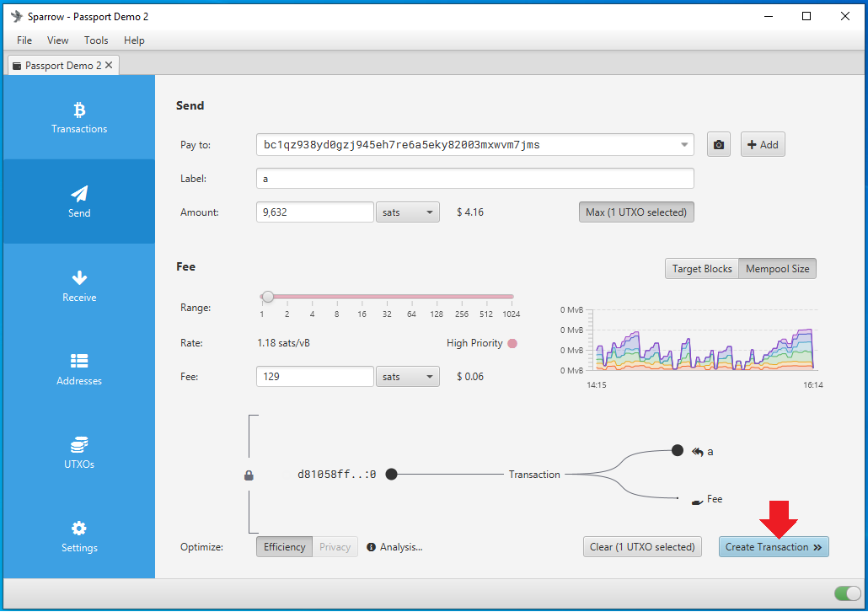The width and height of the screenshot is (868, 612).
Task: Select Efficiency optimization
Action: tap(285, 546)
